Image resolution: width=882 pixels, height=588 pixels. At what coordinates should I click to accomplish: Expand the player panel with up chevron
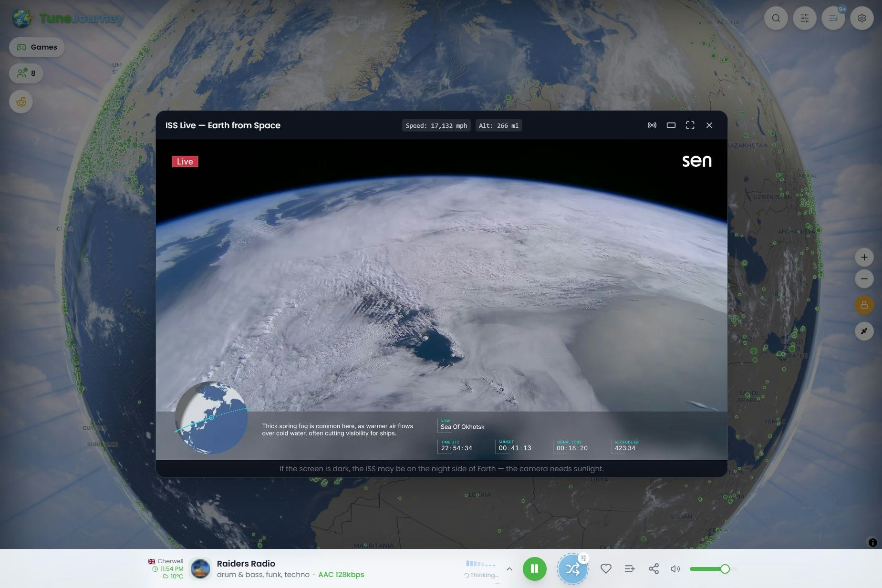click(509, 569)
